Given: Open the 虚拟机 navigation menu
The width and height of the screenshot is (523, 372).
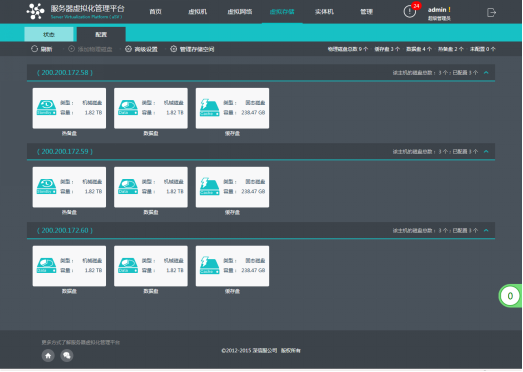Looking at the screenshot, I should pyautogui.click(x=197, y=12).
